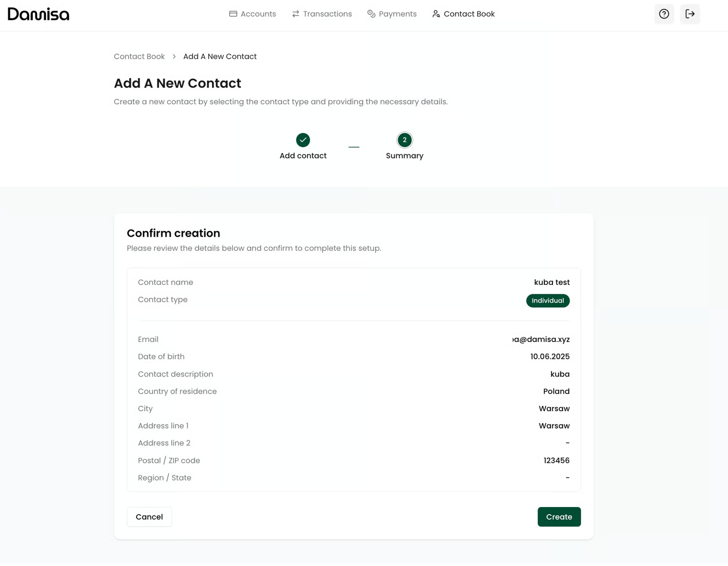
Task: Open the help question mark icon
Action: coord(664,14)
